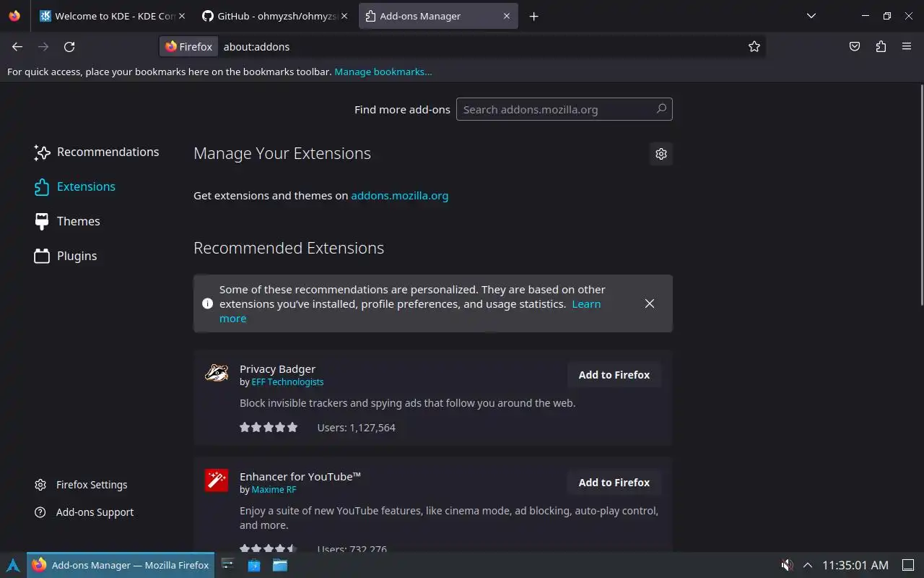Image resolution: width=924 pixels, height=578 pixels.
Task: Open system settings from the taskbar
Action: tap(227, 565)
